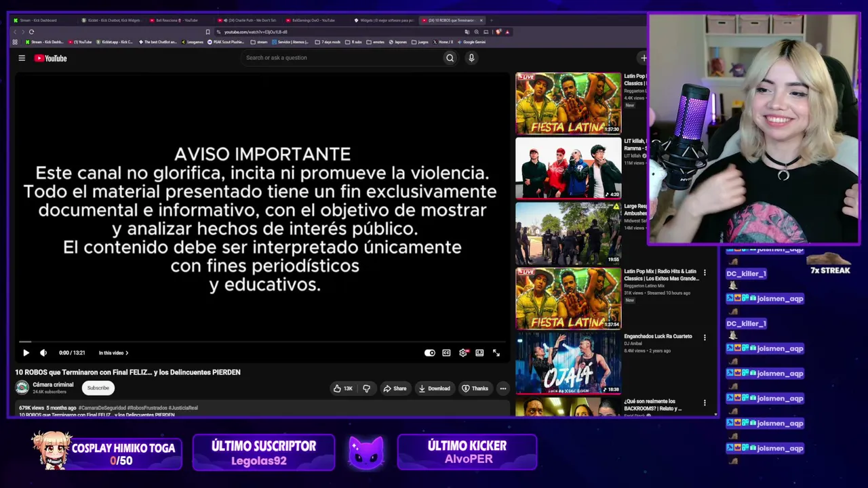Open the Home / X bookmark
Image resolution: width=868 pixels, height=488 pixels.
click(x=443, y=42)
